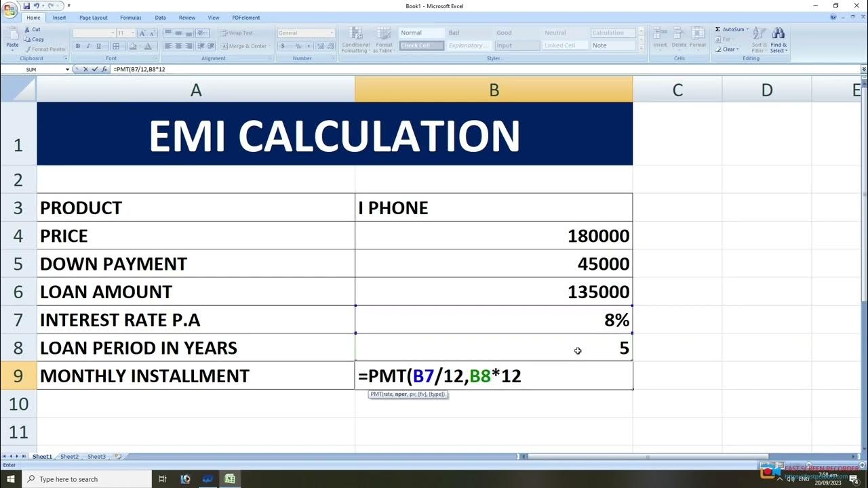Screen dimensions: 868x488
Task: Cut the selection with the scissors icon
Action: tap(27, 30)
